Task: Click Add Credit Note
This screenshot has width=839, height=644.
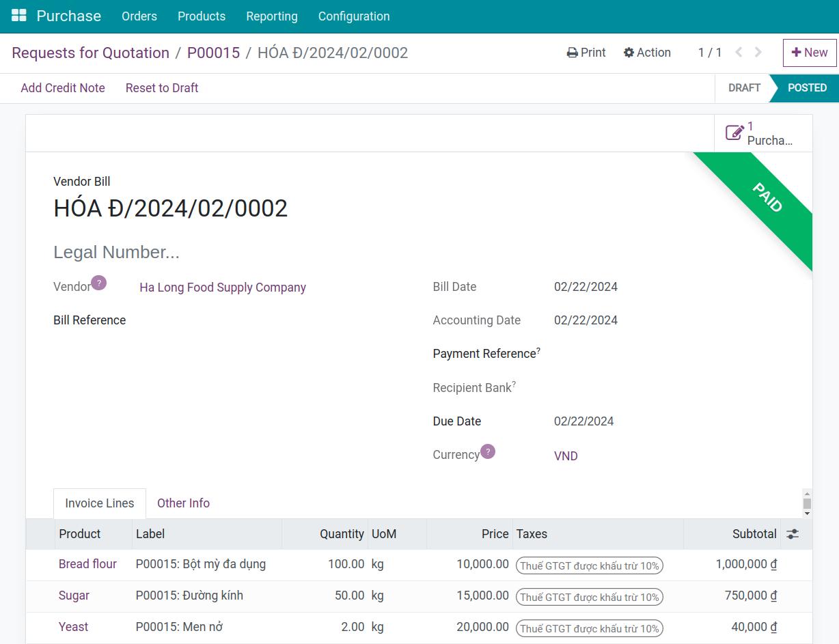Action: (x=63, y=88)
